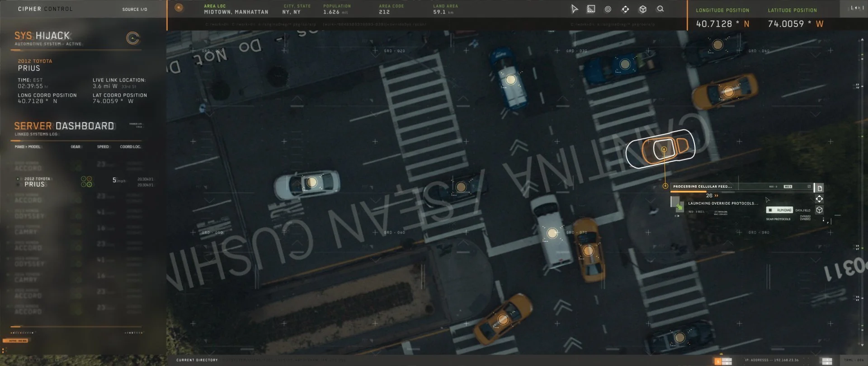Image resolution: width=868 pixels, height=366 pixels.
Task: Click the population value 1.626
Action: point(331,12)
